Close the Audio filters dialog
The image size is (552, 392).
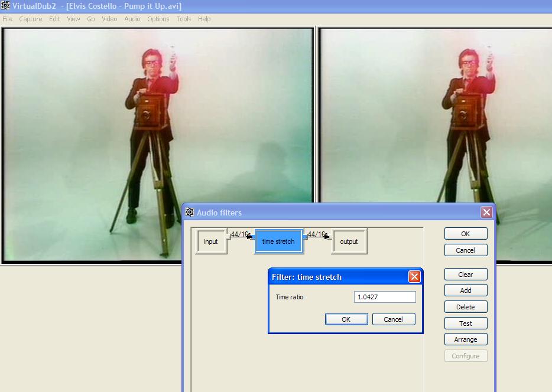(486, 212)
